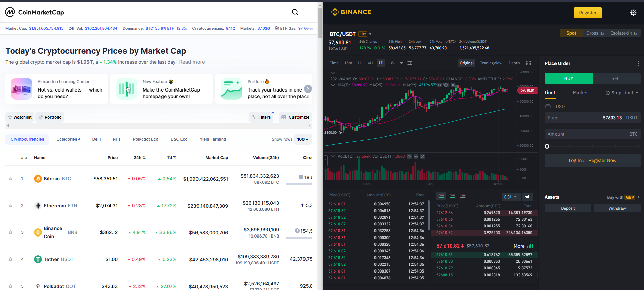The width and height of the screenshot is (644, 290).
Task: Switch to Market order tab
Action: pyautogui.click(x=580, y=93)
